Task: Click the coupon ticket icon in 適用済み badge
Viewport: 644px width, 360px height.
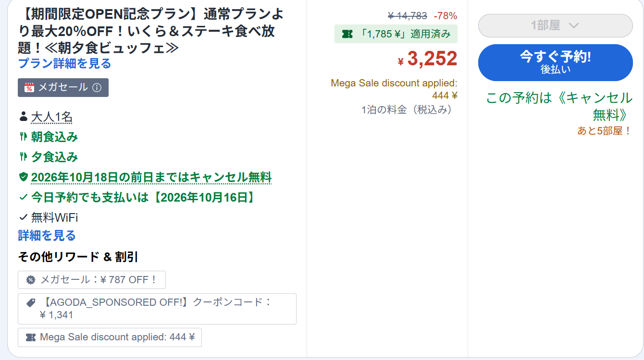Action: pos(347,34)
